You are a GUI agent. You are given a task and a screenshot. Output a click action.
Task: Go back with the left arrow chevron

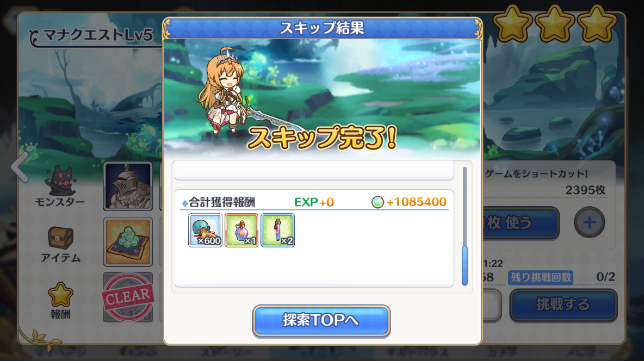[20, 167]
